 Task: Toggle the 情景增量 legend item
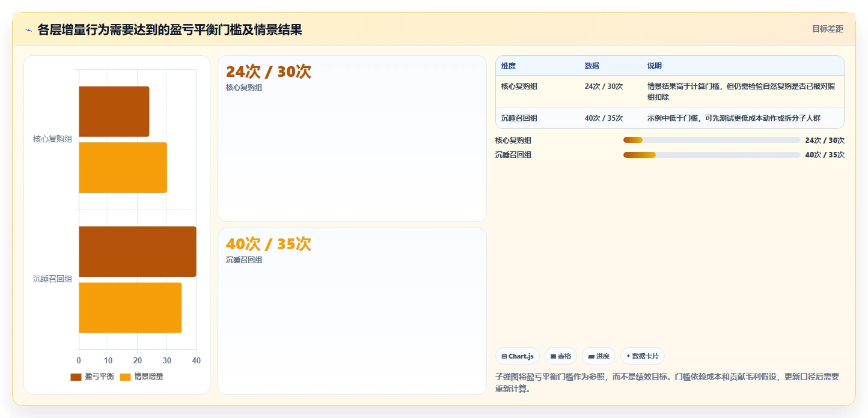[142, 377]
